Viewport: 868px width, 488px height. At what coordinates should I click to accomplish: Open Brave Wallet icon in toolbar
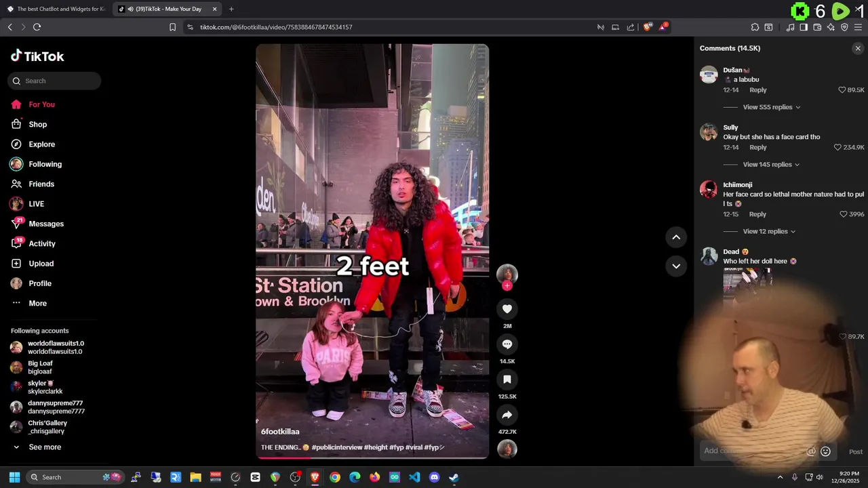817,27
